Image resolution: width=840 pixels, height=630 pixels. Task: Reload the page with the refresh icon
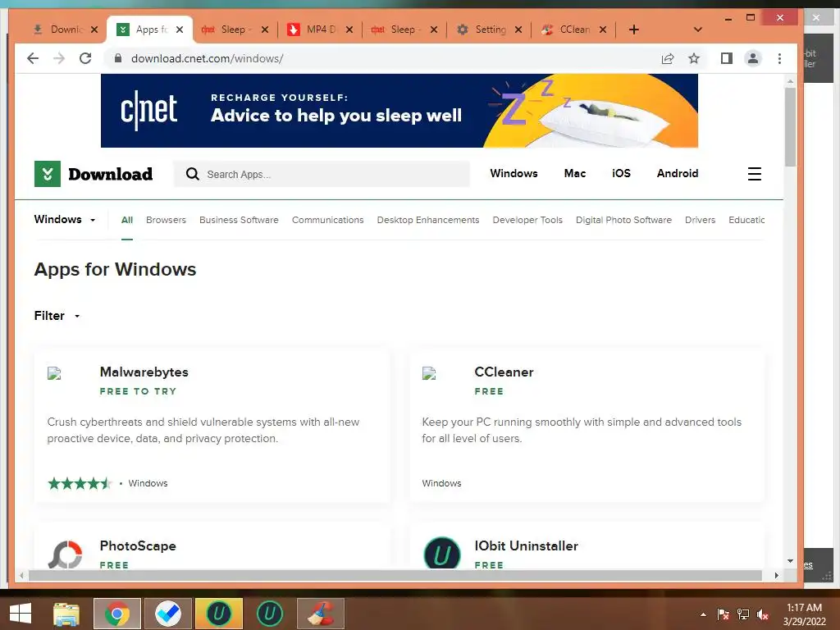pos(85,58)
